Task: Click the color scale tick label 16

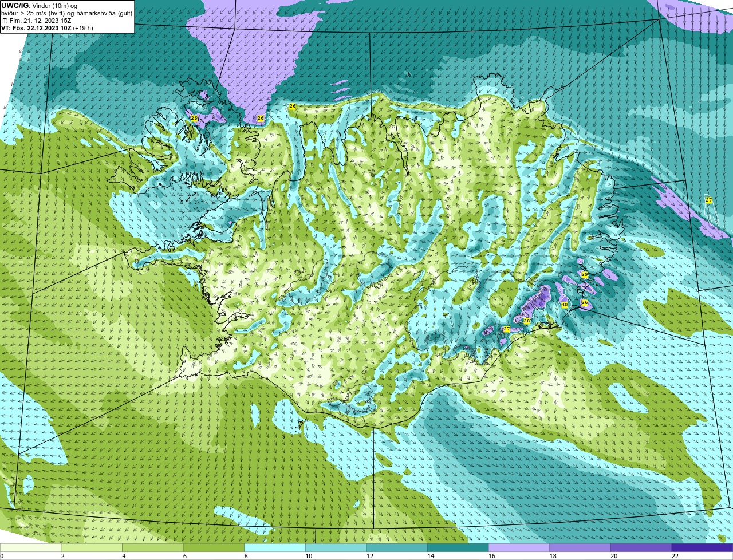Action: pos(492,556)
